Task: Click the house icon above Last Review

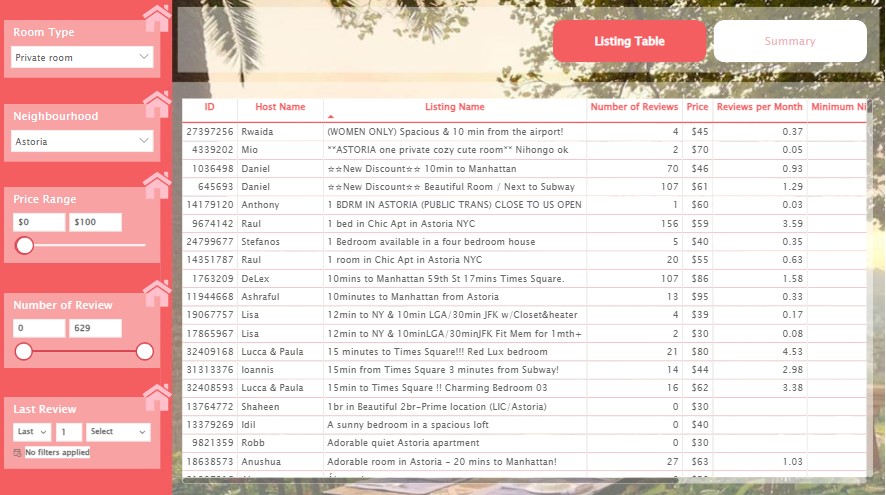Action: pyautogui.click(x=156, y=397)
